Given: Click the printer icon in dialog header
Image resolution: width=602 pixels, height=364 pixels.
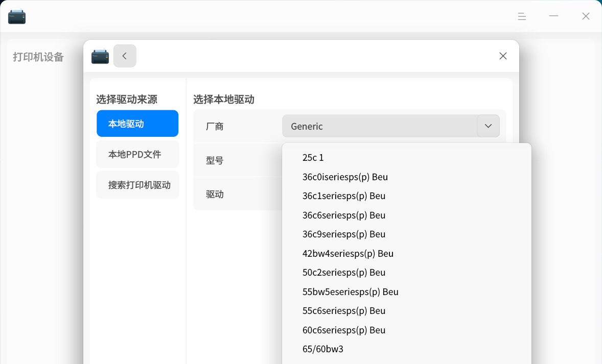Looking at the screenshot, I should click(100, 56).
